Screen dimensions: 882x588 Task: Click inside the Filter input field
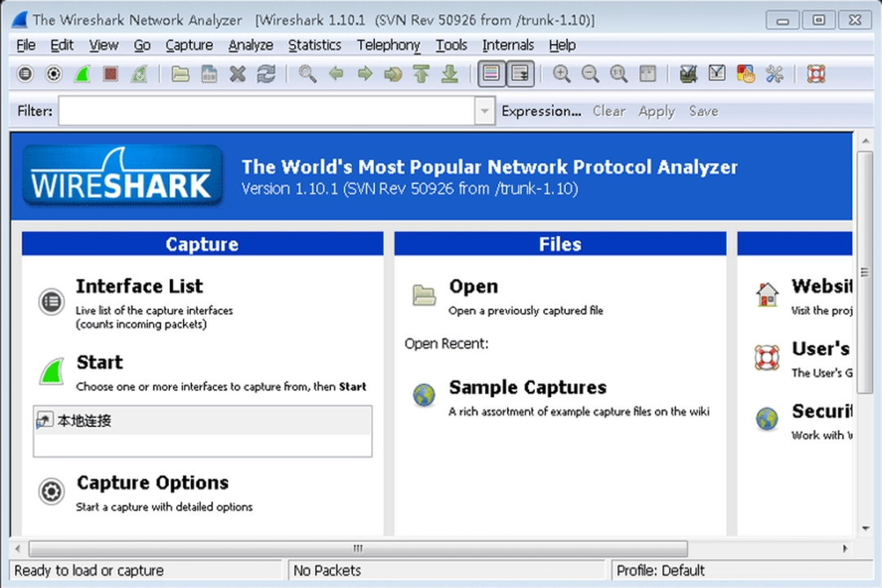[x=269, y=110]
